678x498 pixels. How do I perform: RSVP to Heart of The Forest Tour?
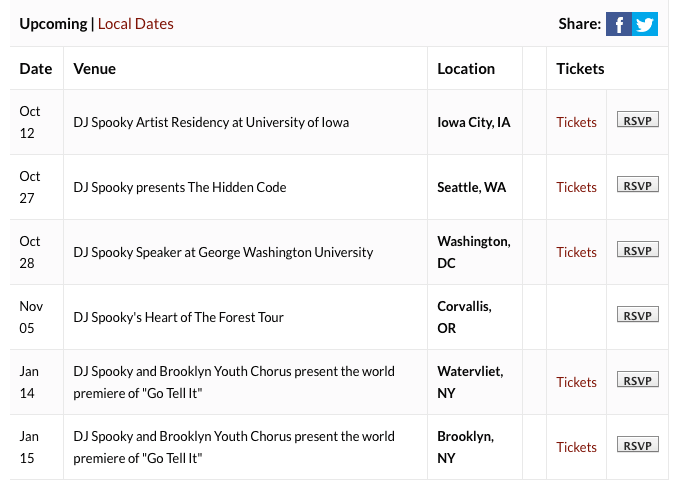click(637, 315)
